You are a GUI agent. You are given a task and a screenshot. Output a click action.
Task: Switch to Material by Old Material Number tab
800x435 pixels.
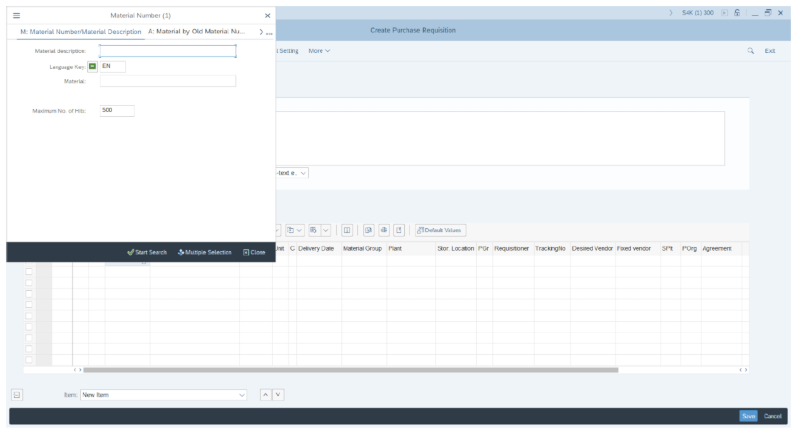(x=197, y=32)
